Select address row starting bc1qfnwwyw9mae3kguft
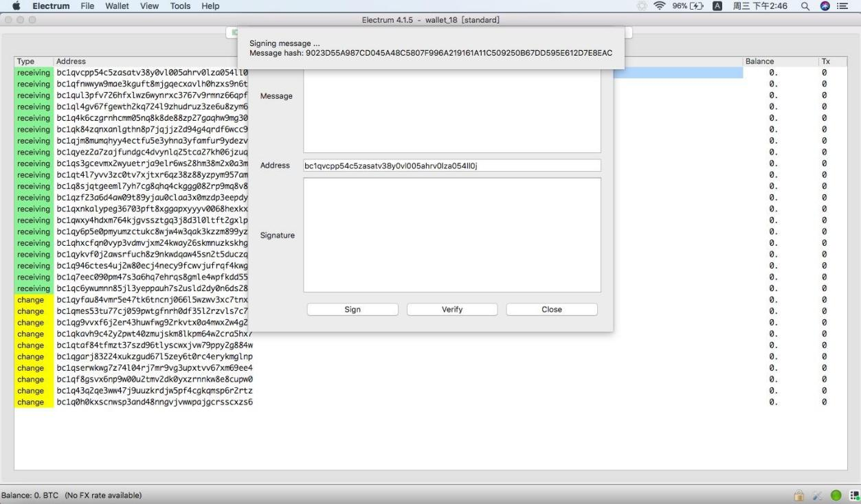Viewport: 861px width, 504px height. [x=152, y=84]
